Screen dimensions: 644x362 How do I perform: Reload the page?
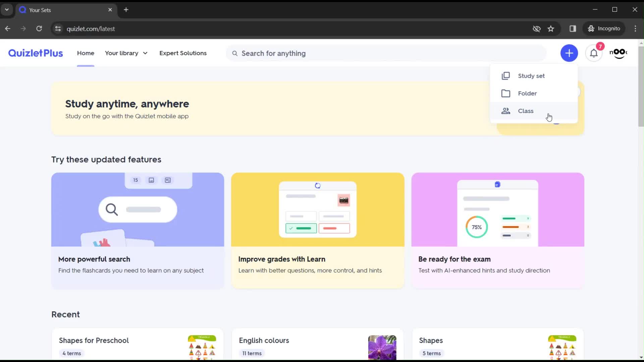point(39,28)
